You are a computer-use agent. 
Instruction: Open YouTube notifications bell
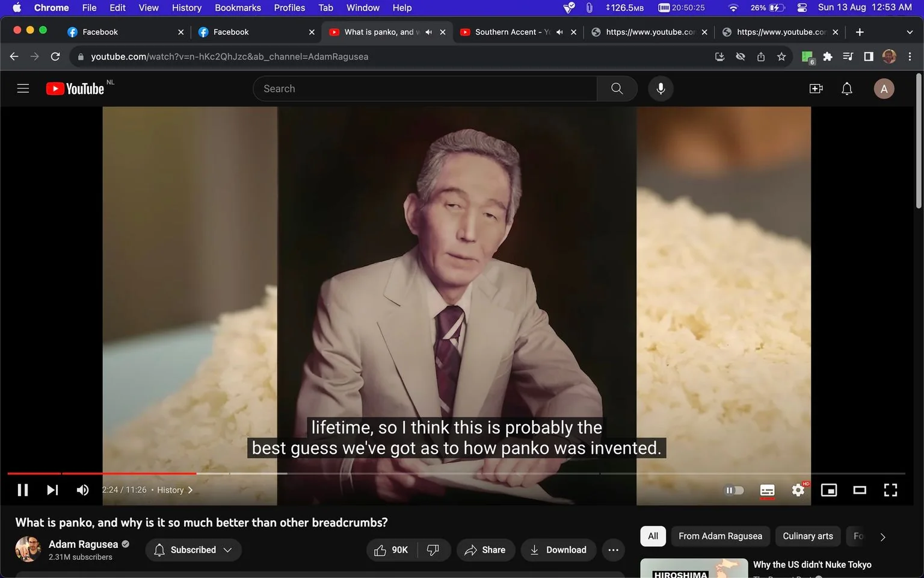pos(847,89)
